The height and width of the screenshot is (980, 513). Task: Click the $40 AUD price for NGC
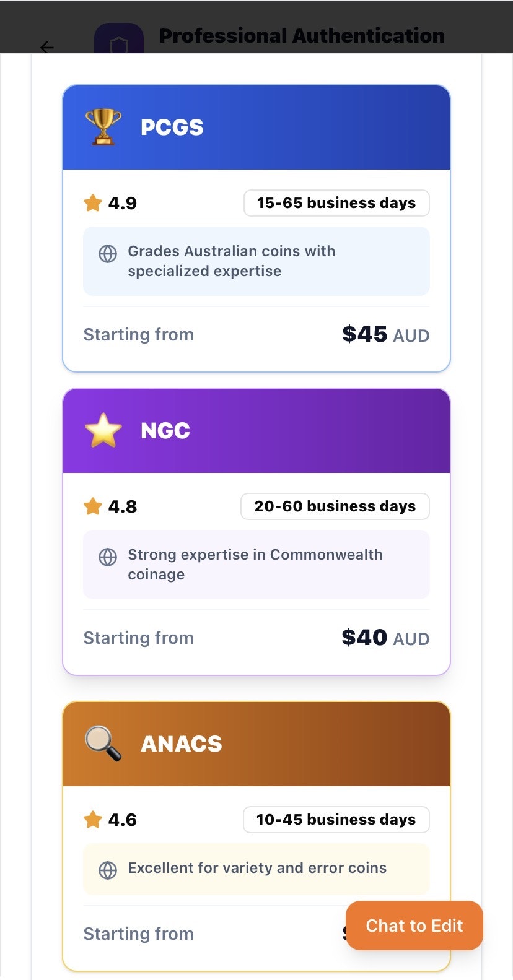coord(385,638)
